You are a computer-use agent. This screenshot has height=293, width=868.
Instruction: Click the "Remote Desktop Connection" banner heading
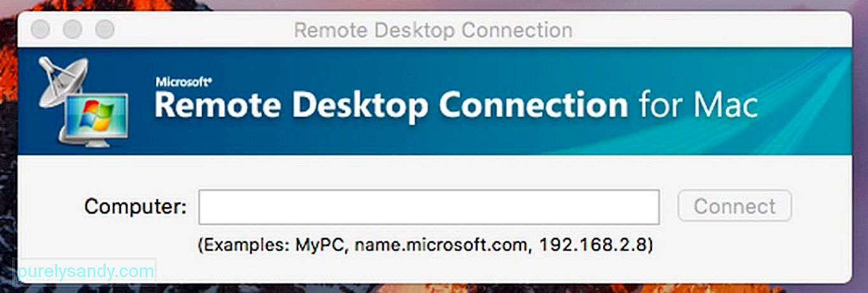pyautogui.click(x=390, y=106)
